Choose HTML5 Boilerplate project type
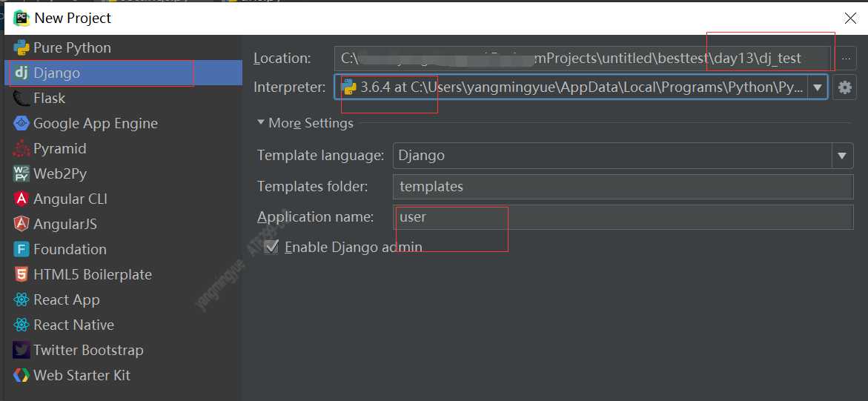The image size is (868, 401). (x=123, y=275)
